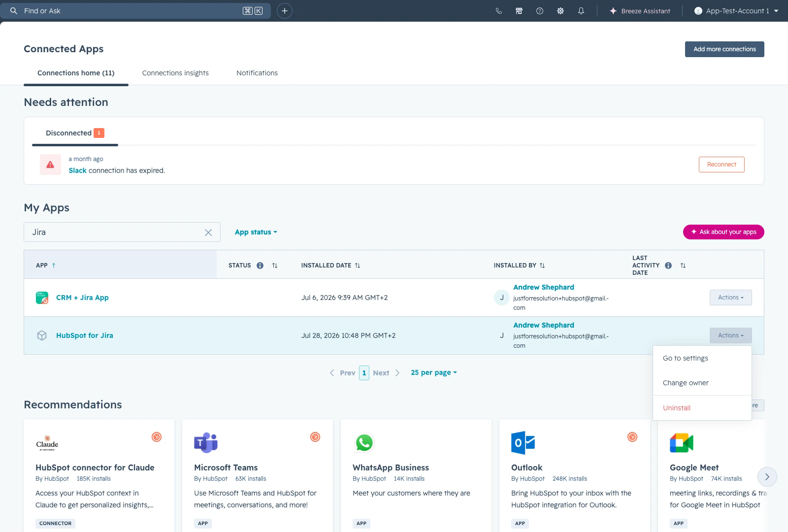Image resolution: width=788 pixels, height=532 pixels.
Task: Open Microsoft Teams card title
Action: pos(226,467)
